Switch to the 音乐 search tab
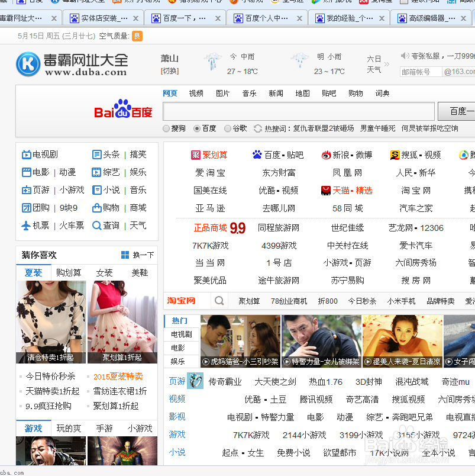 (x=249, y=93)
